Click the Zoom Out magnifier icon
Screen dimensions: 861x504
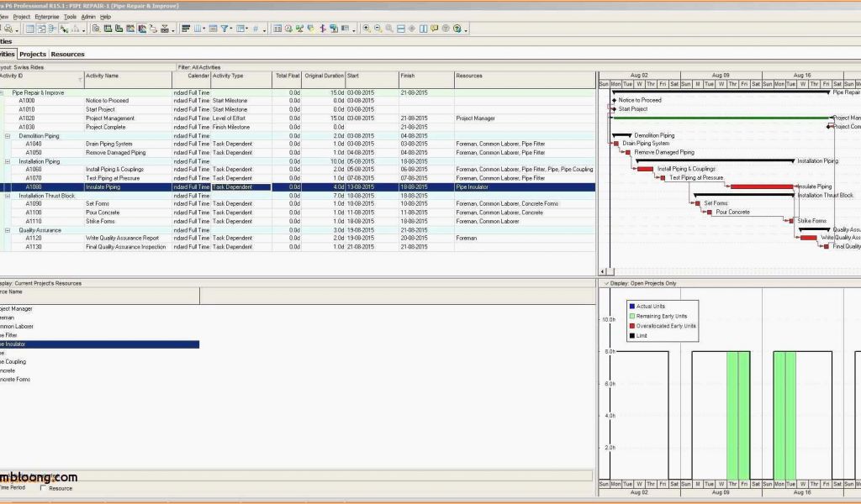(x=378, y=29)
